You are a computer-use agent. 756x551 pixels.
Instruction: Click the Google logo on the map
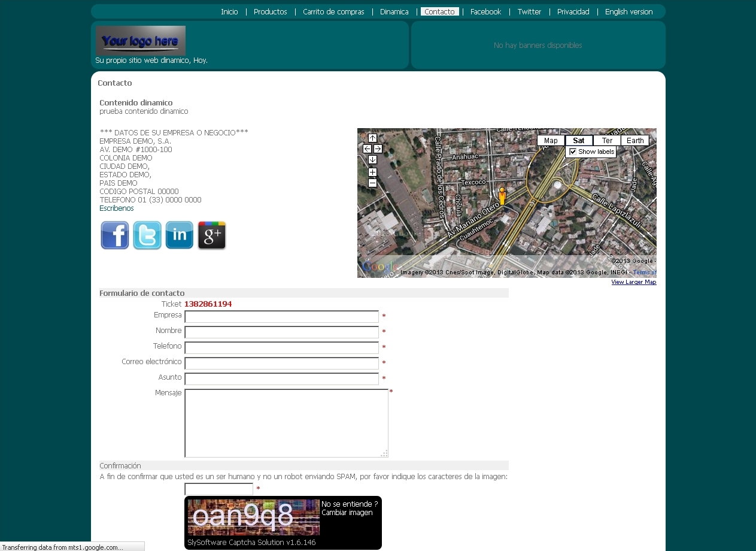click(x=379, y=267)
